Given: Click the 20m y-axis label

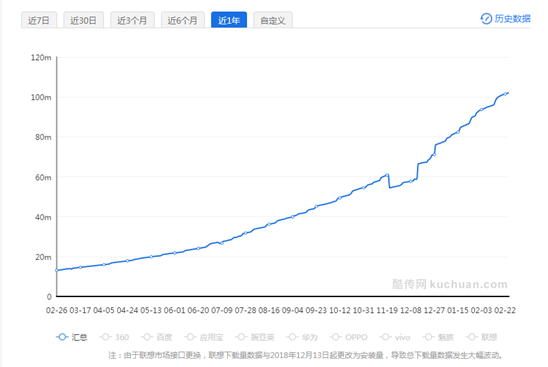Looking at the screenshot, I should [43, 257].
